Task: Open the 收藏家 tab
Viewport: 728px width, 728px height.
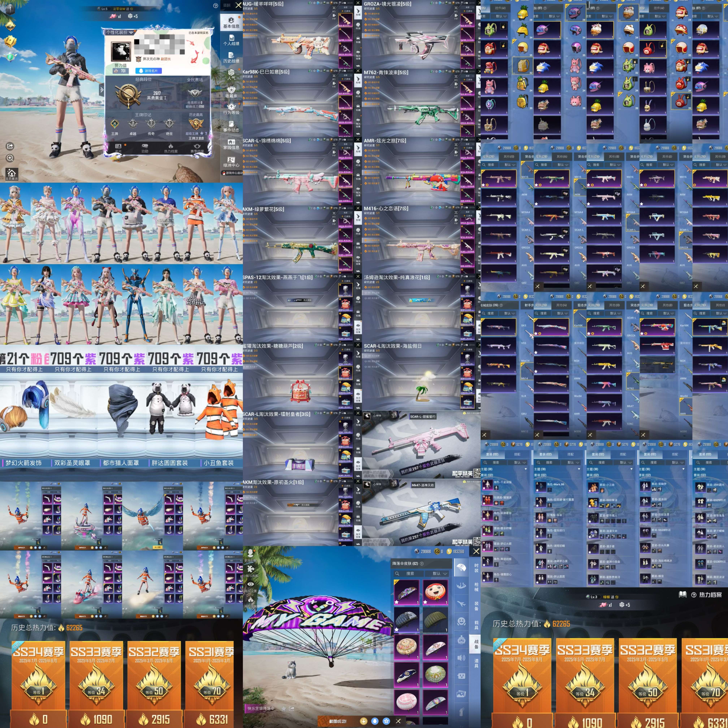Action: pos(231,92)
